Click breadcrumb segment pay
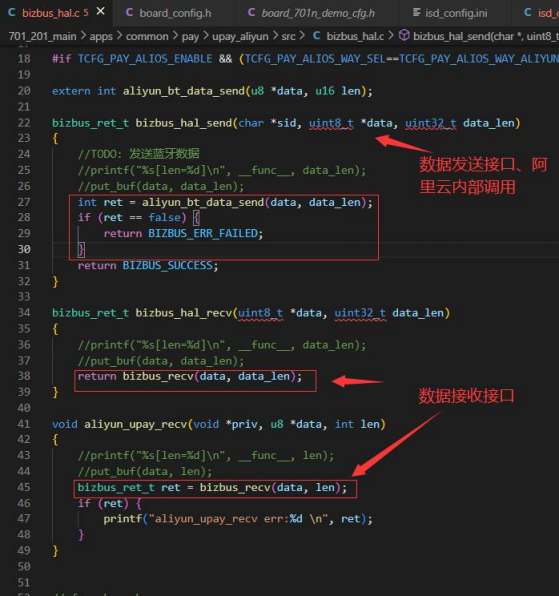 click(x=190, y=36)
